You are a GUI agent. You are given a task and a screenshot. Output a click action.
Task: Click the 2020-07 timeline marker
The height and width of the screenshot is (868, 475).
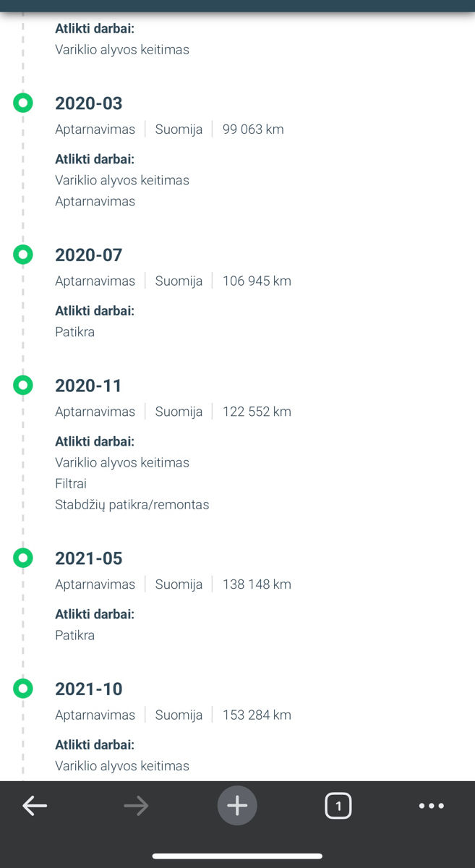pos(23,255)
